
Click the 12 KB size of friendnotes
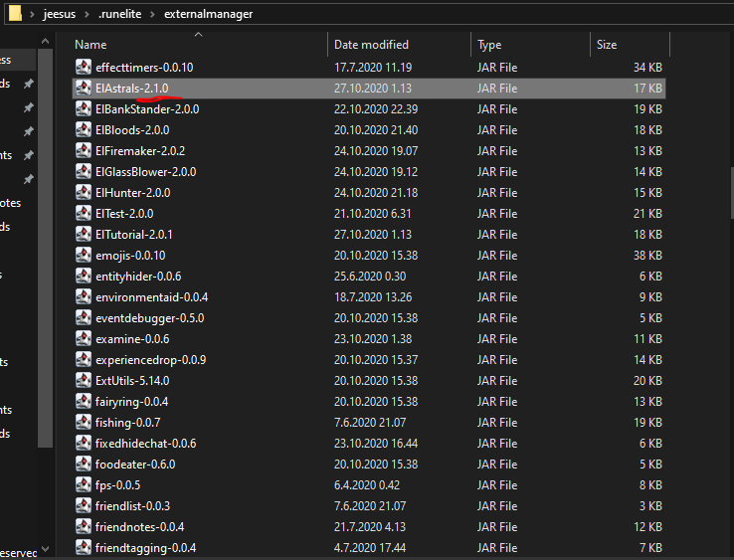tap(647, 527)
